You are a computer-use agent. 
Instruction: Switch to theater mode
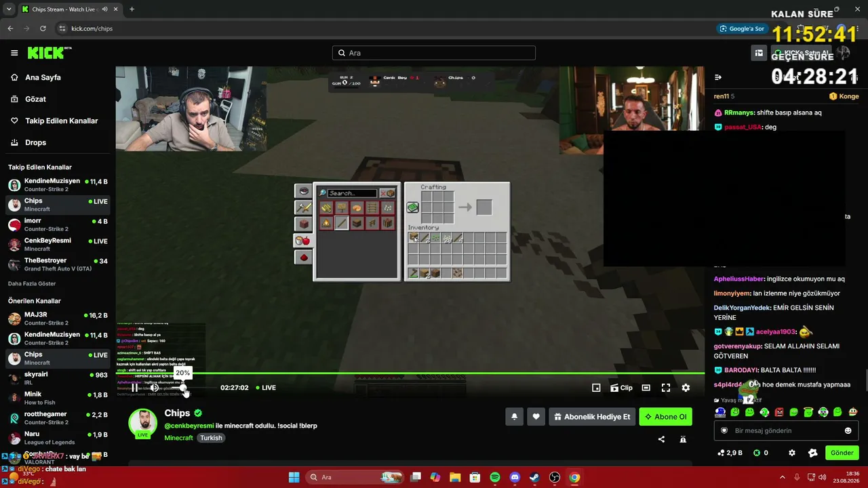646,388
